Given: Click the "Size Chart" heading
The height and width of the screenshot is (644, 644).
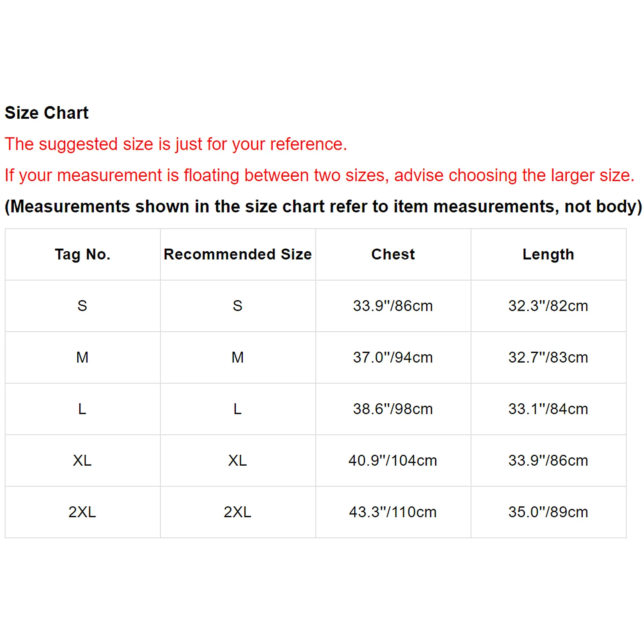Looking at the screenshot, I should pos(47,113).
